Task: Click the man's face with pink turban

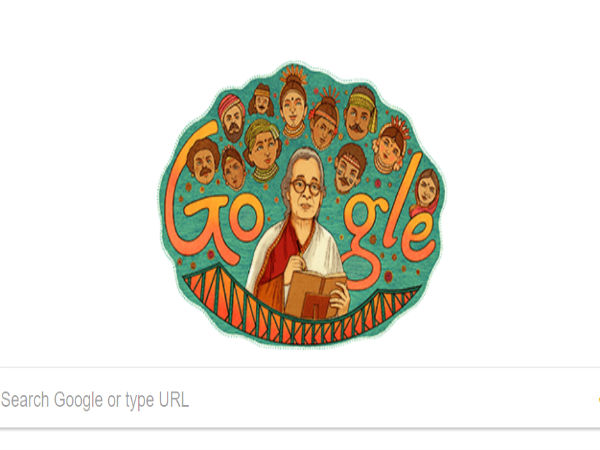Action: [232, 117]
